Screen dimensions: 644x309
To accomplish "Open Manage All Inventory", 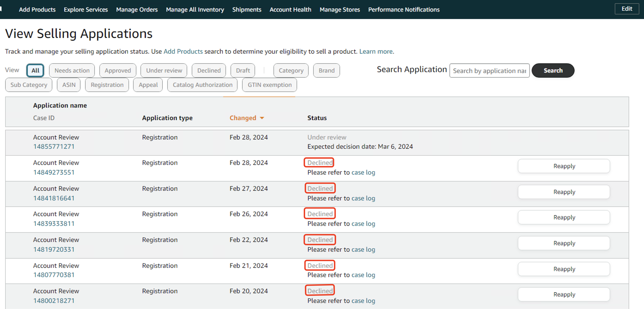I will pyautogui.click(x=195, y=9).
